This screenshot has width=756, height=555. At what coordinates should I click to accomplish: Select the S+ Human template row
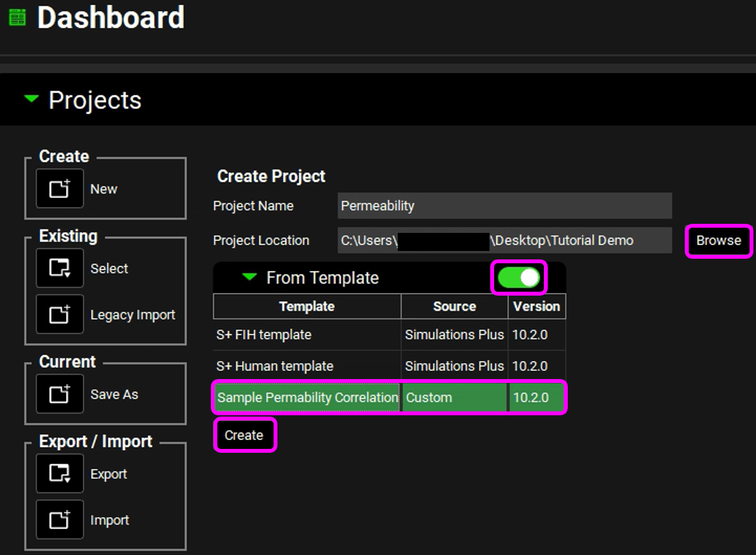coord(307,366)
